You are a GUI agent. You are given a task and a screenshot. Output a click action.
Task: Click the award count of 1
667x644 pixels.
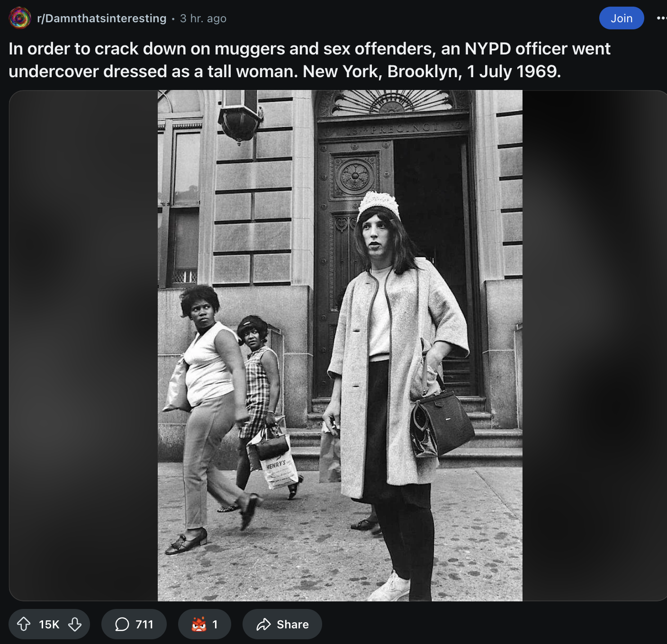[x=215, y=625]
